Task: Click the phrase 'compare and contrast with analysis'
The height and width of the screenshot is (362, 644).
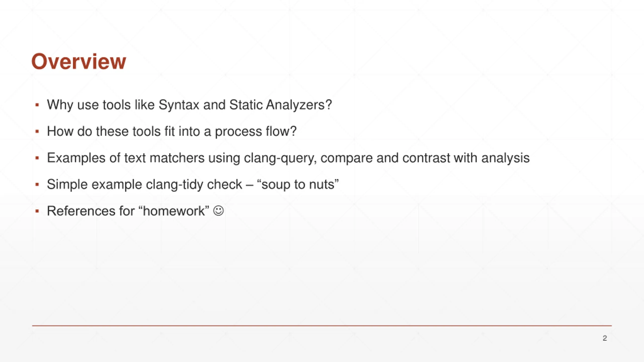Action: coord(425,158)
